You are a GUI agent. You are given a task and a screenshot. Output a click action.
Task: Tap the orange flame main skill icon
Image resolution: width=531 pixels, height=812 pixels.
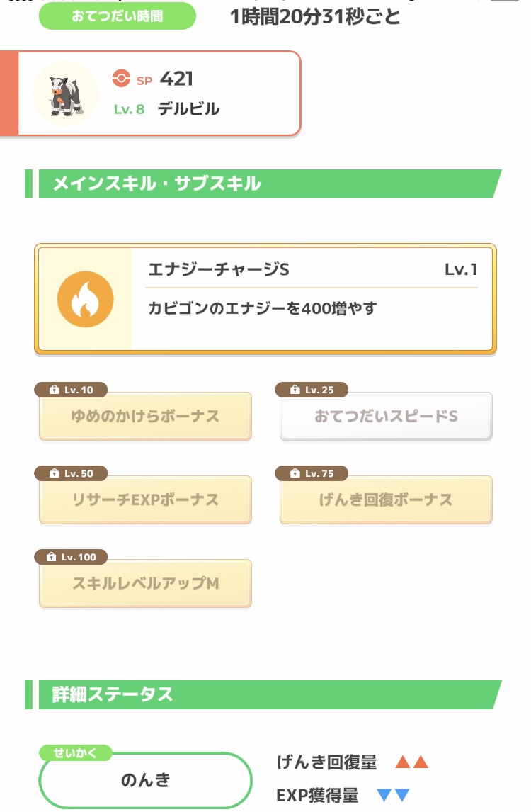[86, 299]
